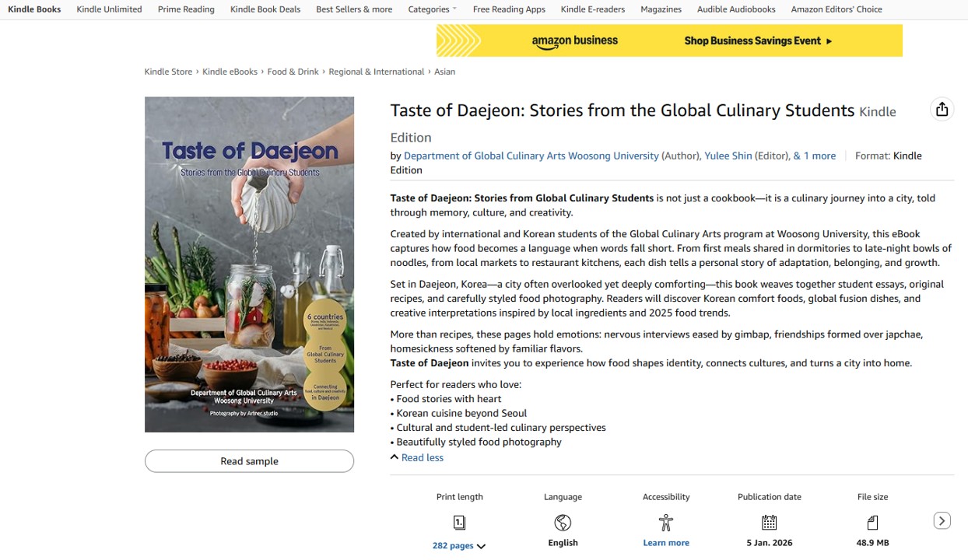968x560 pixels.
Task: Click the Taste of Daejeon book cover
Action: 249,264
